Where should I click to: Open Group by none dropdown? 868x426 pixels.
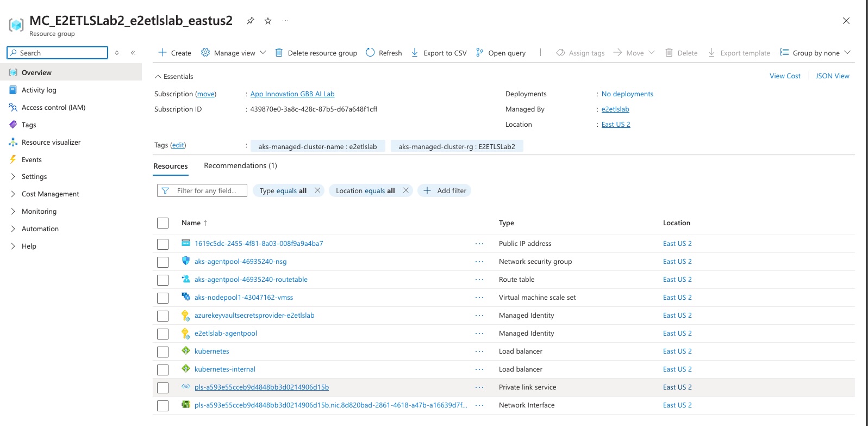pos(815,53)
